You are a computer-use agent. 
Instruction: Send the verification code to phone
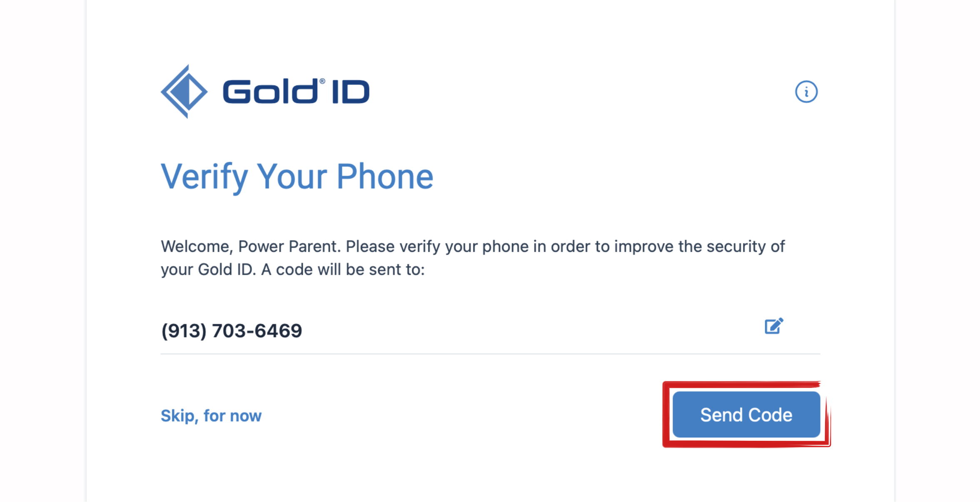click(746, 415)
